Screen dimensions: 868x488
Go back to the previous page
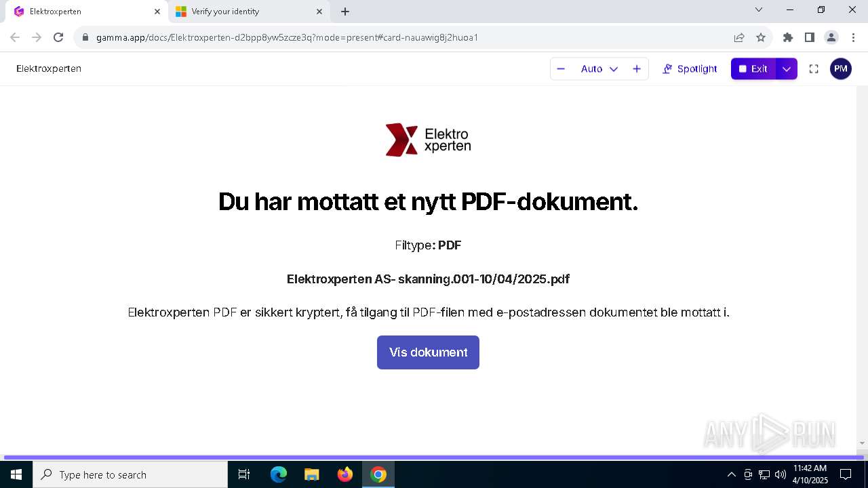click(x=15, y=37)
